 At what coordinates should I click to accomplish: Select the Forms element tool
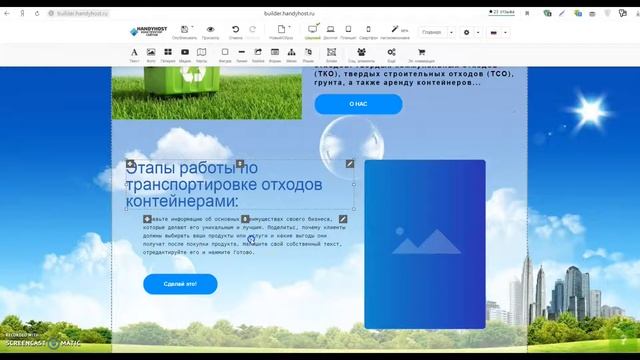click(275, 52)
